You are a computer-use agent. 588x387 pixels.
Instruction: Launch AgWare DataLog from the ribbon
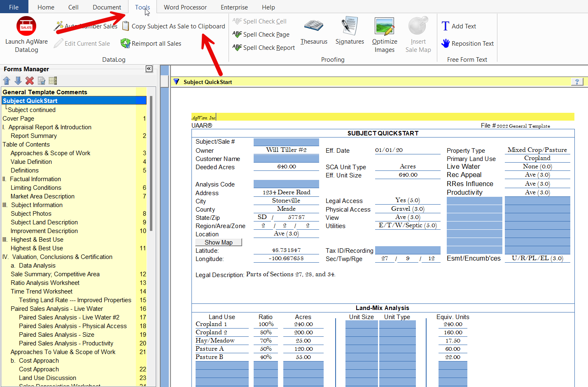[x=26, y=35]
